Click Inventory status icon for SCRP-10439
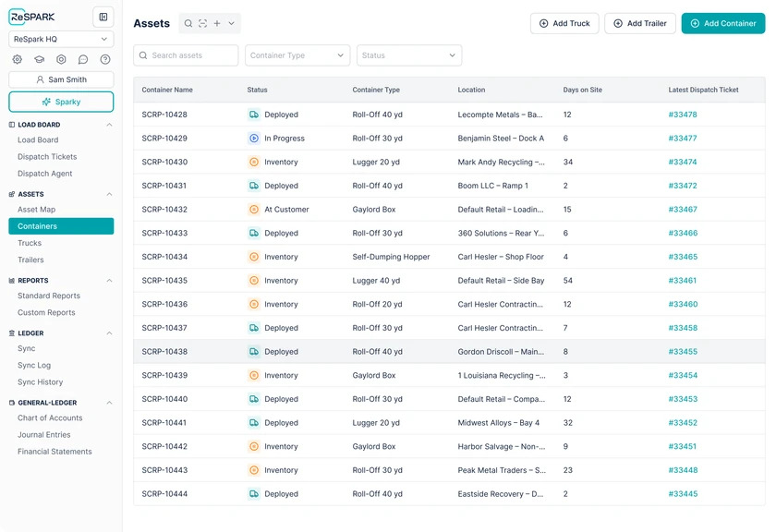The height and width of the screenshot is (532, 776). tap(254, 375)
